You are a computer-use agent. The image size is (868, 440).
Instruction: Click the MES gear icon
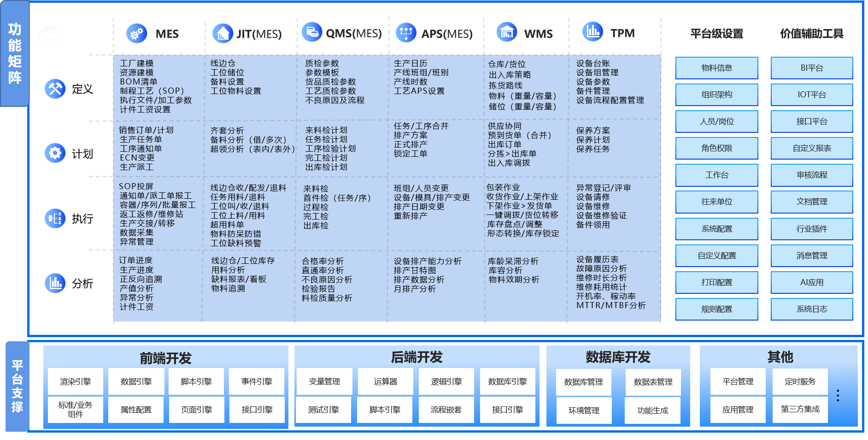[x=136, y=34]
